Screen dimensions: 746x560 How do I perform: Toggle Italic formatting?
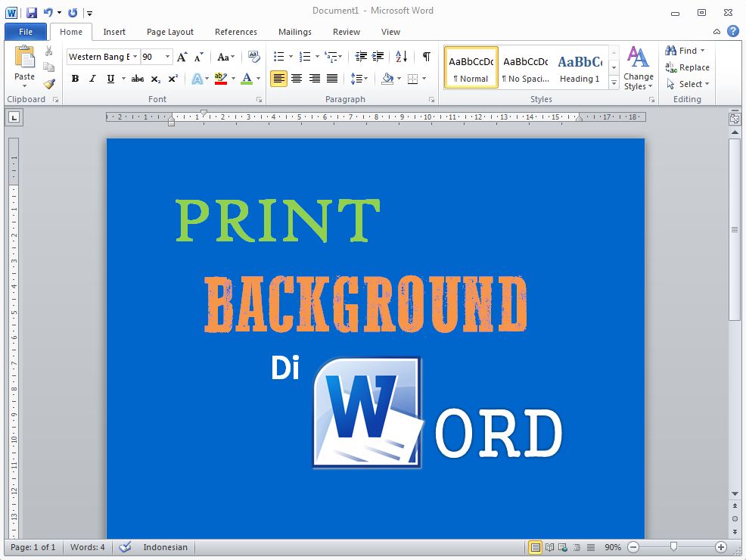[93, 79]
